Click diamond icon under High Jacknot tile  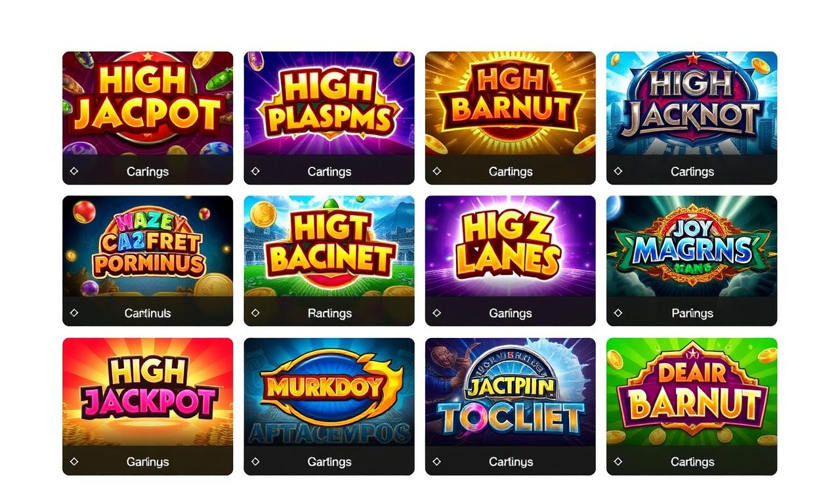coord(618,171)
